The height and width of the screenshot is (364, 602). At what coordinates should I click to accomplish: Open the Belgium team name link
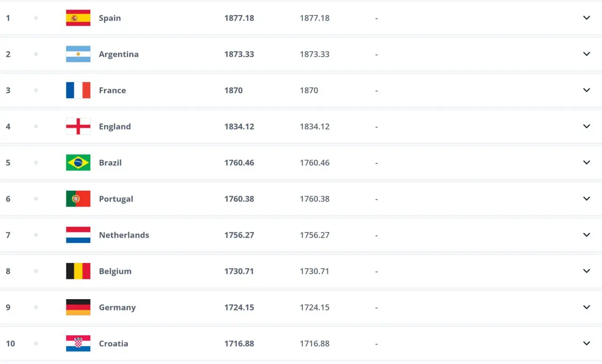click(115, 271)
